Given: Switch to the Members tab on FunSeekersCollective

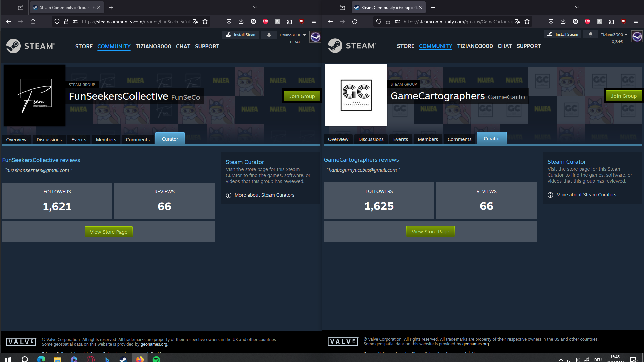Looking at the screenshot, I should coord(106,140).
